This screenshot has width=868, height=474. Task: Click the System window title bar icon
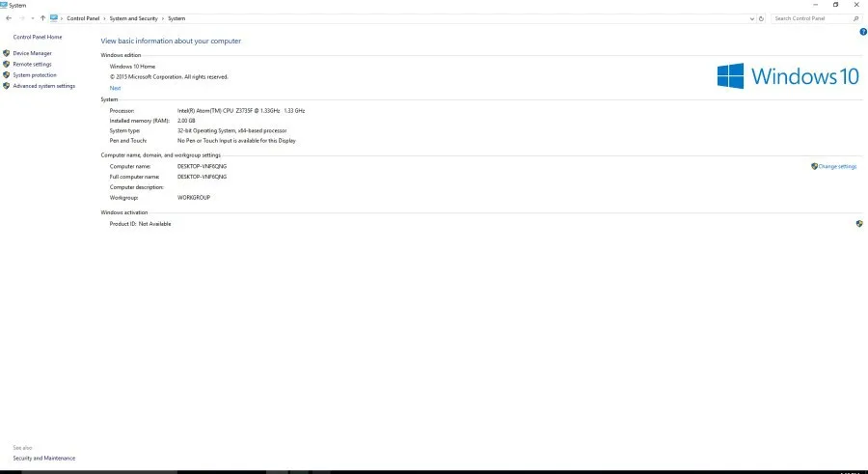(x=4, y=5)
